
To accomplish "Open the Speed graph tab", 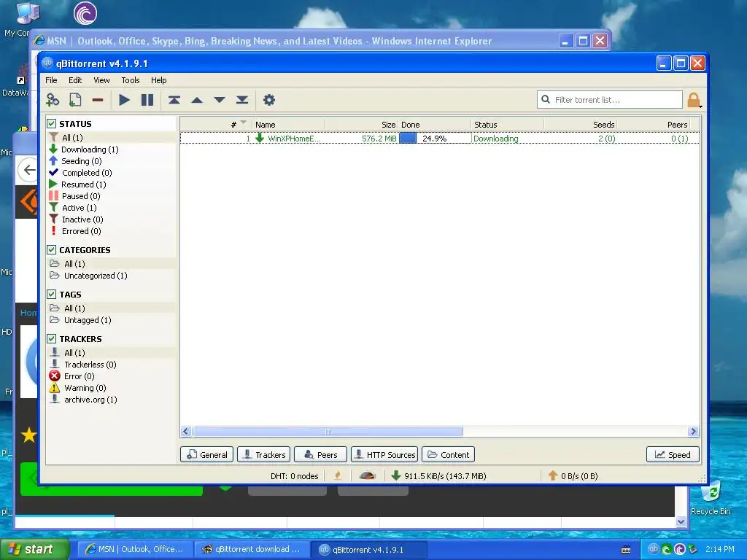I will click(x=673, y=455).
